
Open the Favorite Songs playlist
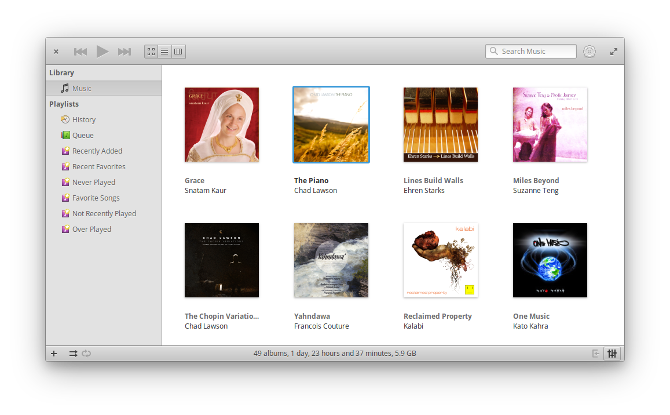tap(96, 198)
